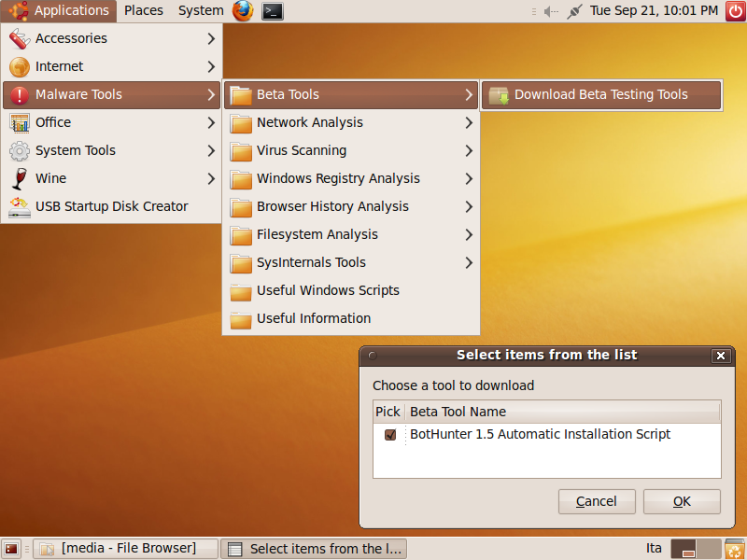Image resolution: width=747 pixels, height=560 pixels.
Task: Expand the Virus Scanning submenu arrow
Action: pyautogui.click(x=469, y=151)
